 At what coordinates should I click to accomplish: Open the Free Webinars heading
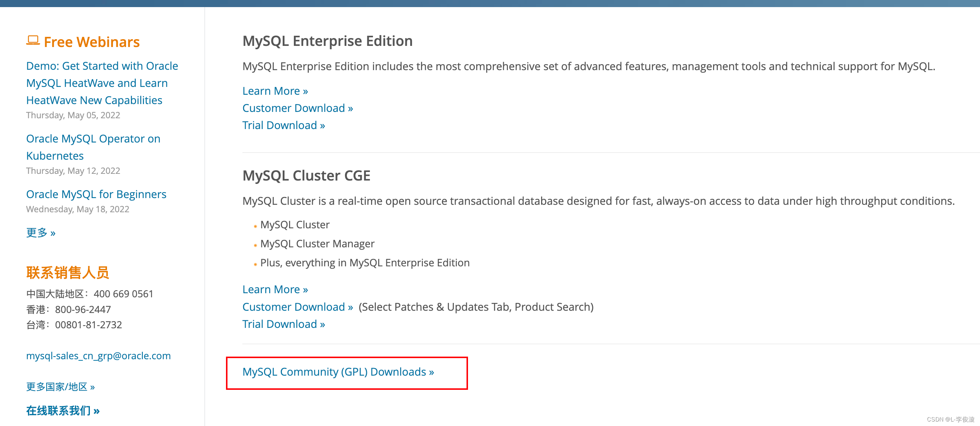(92, 42)
